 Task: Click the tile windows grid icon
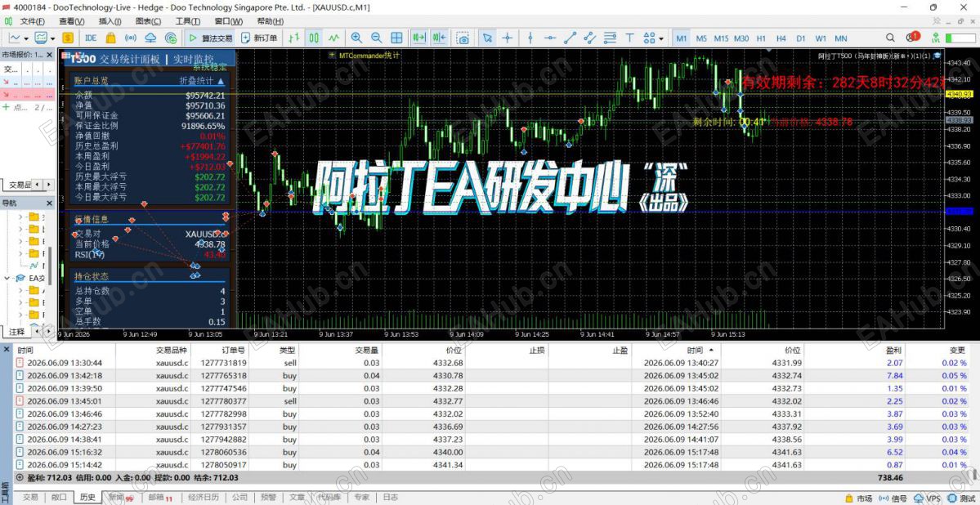tap(396, 38)
